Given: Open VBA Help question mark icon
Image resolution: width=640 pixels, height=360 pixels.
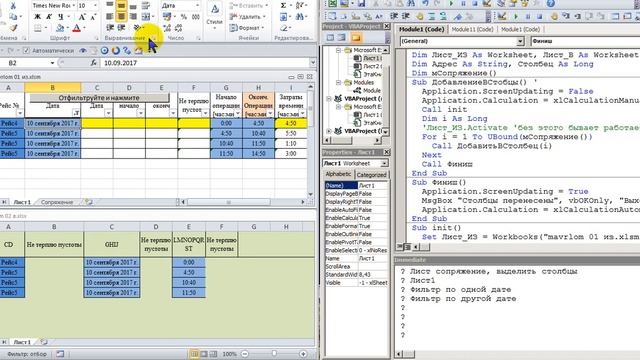Looking at the screenshot, I should tap(551, 4).
